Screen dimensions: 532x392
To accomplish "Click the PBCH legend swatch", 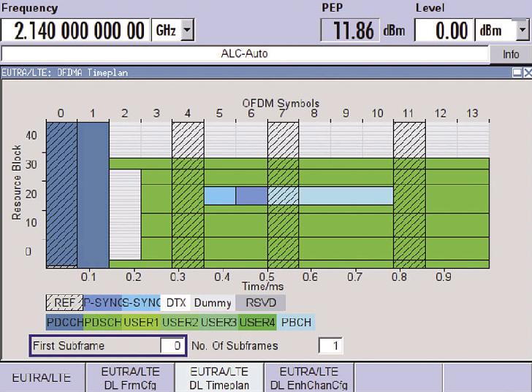I will click(x=294, y=321).
